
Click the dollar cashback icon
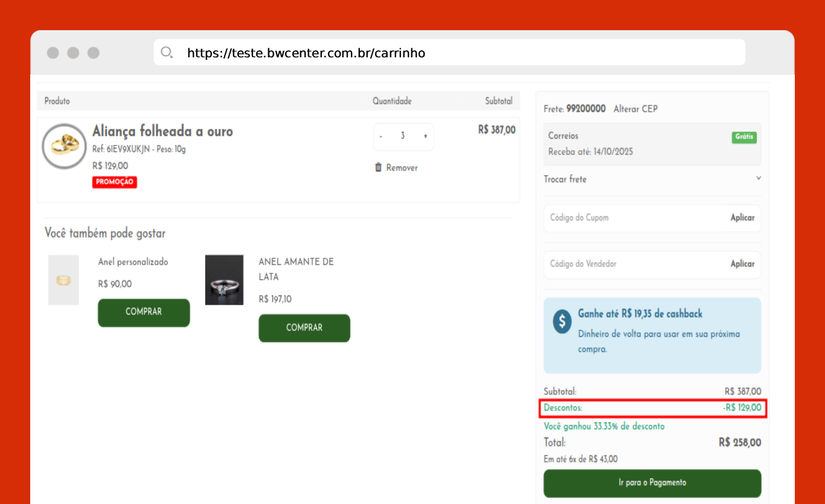tap(562, 321)
